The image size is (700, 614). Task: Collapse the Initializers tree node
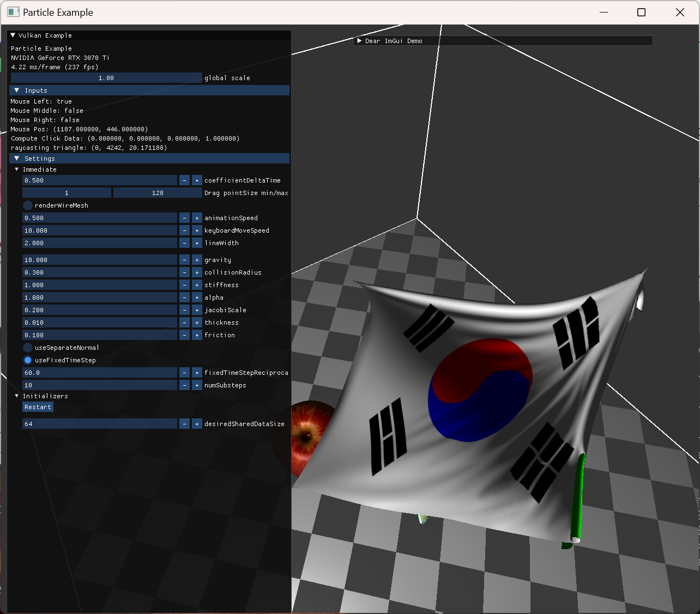(x=17, y=396)
